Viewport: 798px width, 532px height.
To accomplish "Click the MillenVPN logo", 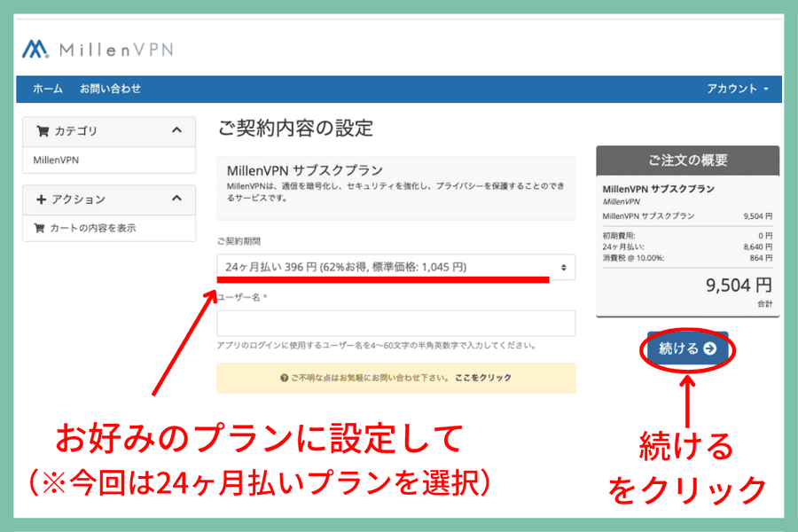I will 98,50.
